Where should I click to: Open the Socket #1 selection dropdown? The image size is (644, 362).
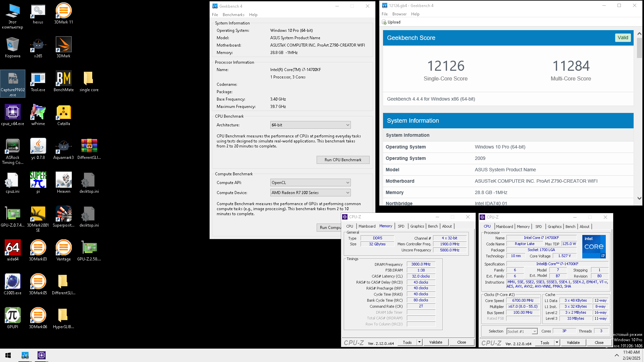522,331
